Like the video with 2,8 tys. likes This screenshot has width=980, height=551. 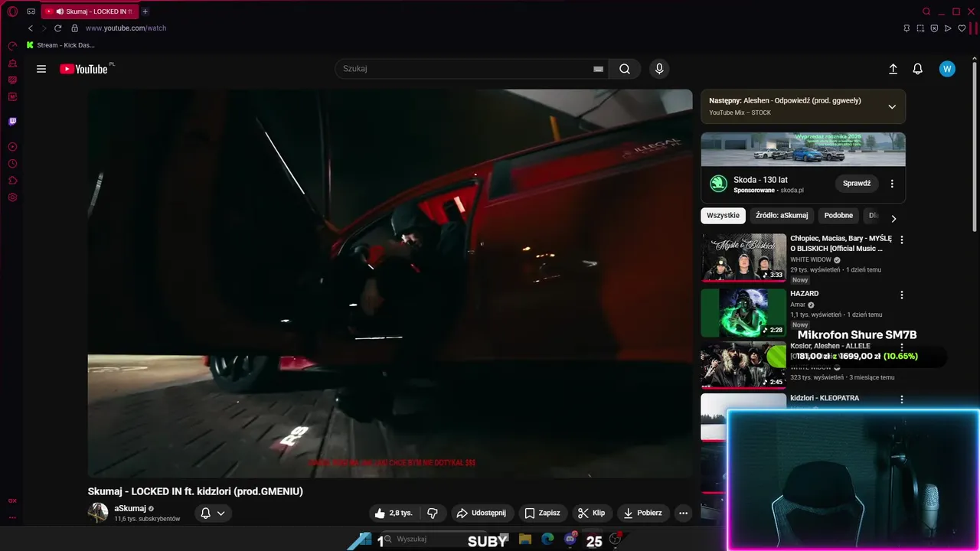pyautogui.click(x=393, y=513)
